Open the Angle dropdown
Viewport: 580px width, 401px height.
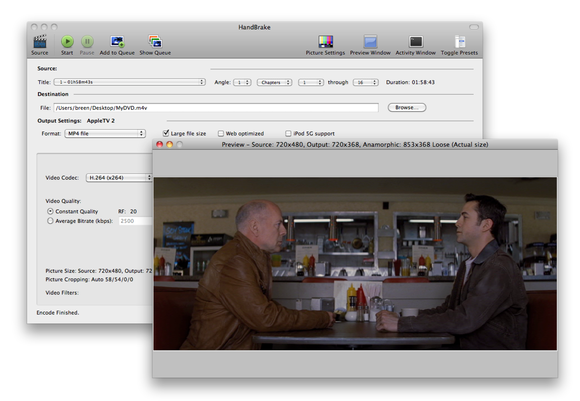click(242, 82)
